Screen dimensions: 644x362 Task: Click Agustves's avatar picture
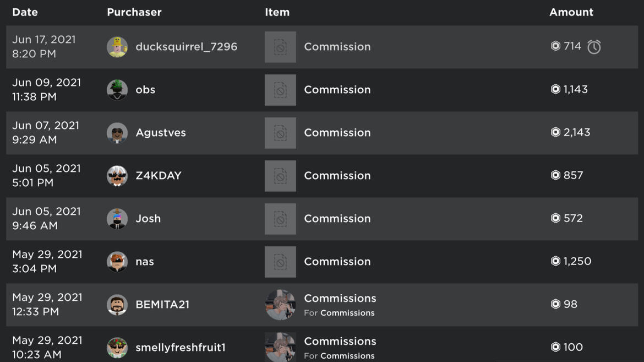(117, 133)
